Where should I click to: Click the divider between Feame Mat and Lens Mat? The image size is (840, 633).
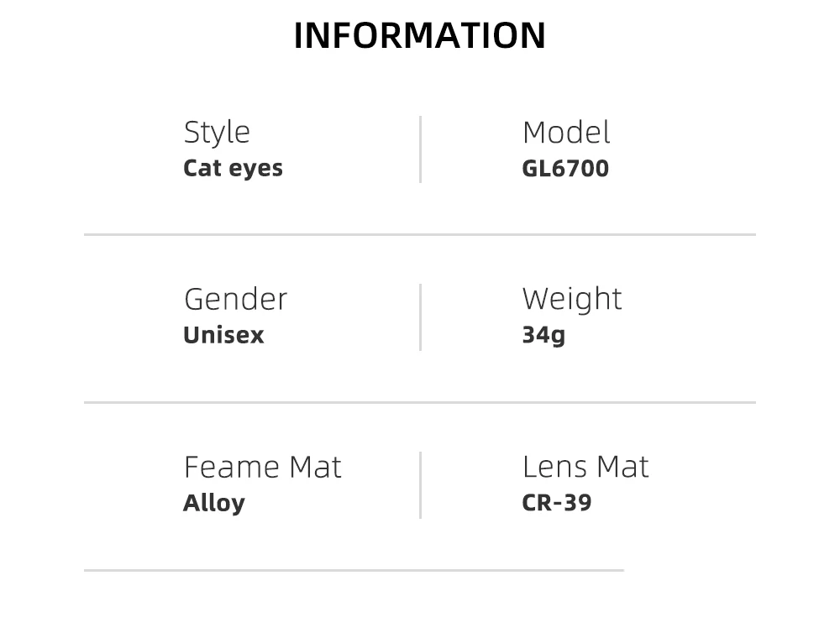pyautogui.click(x=421, y=485)
